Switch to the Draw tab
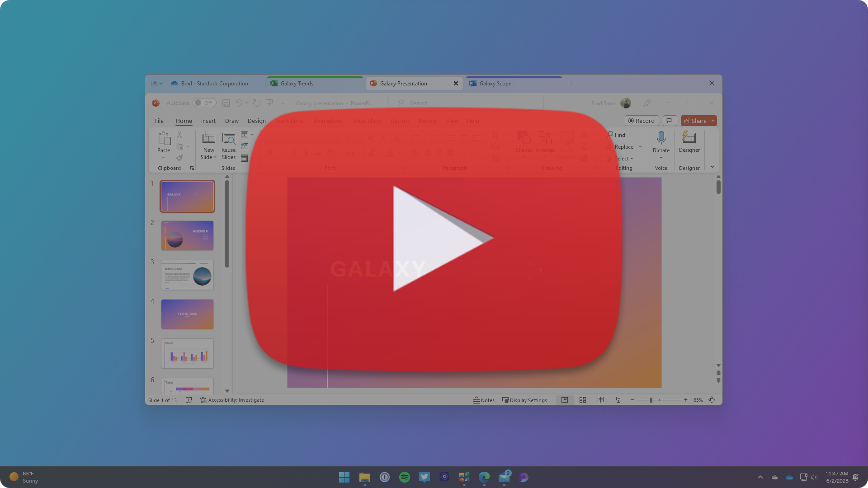Image resolution: width=868 pixels, height=488 pixels. 232,121
